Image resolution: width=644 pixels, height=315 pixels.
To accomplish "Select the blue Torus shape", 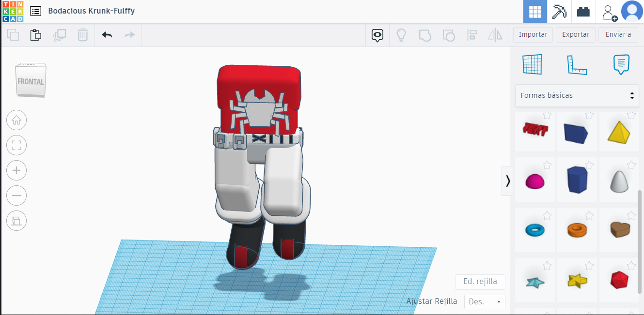I will [x=535, y=229].
